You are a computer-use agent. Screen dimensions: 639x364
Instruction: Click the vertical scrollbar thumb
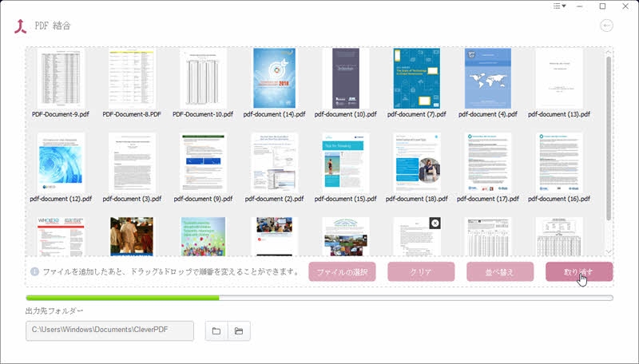click(609, 138)
